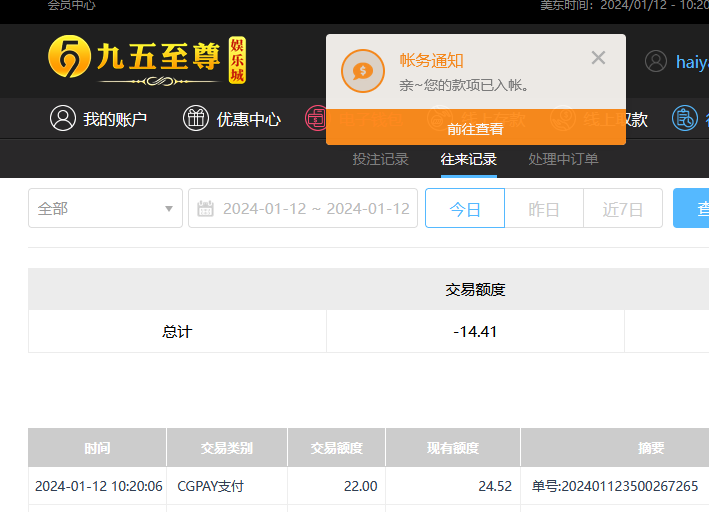709x512 pixels.
Task: Click the 2024-01-12 10:20:06 time cell
Action: click(99, 486)
